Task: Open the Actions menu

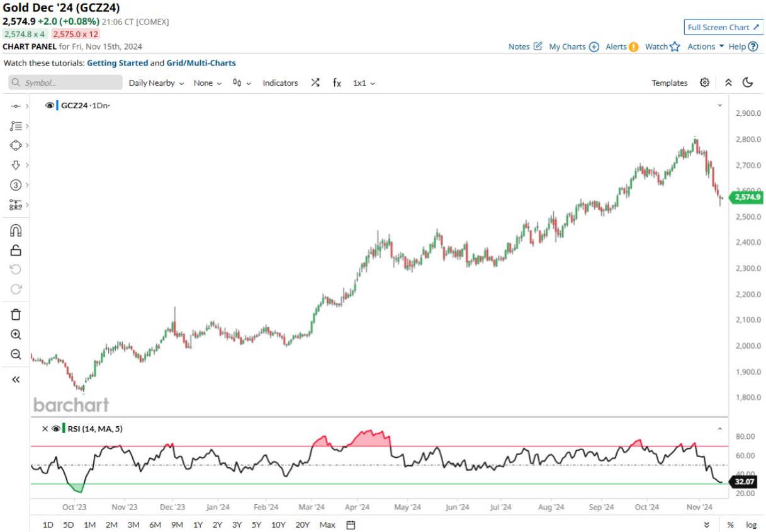Action: point(705,46)
